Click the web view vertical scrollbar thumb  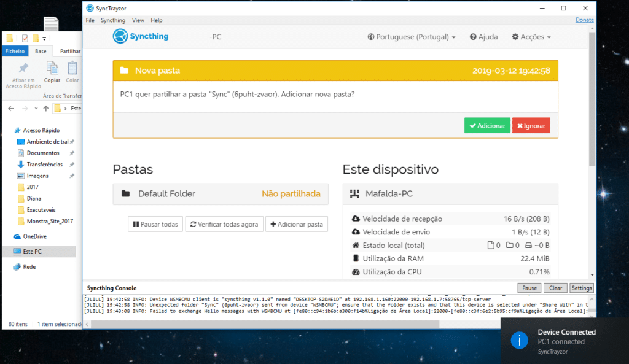pos(592,99)
